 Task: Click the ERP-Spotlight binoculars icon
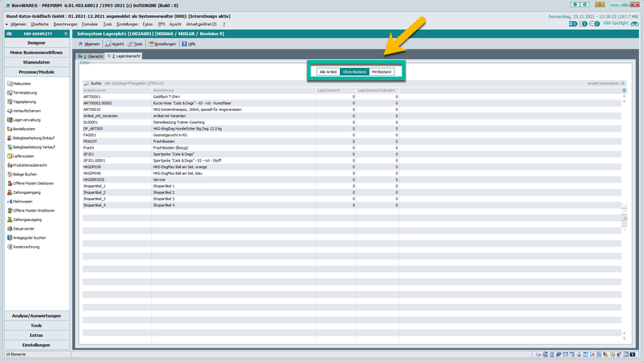(x=634, y=24)
